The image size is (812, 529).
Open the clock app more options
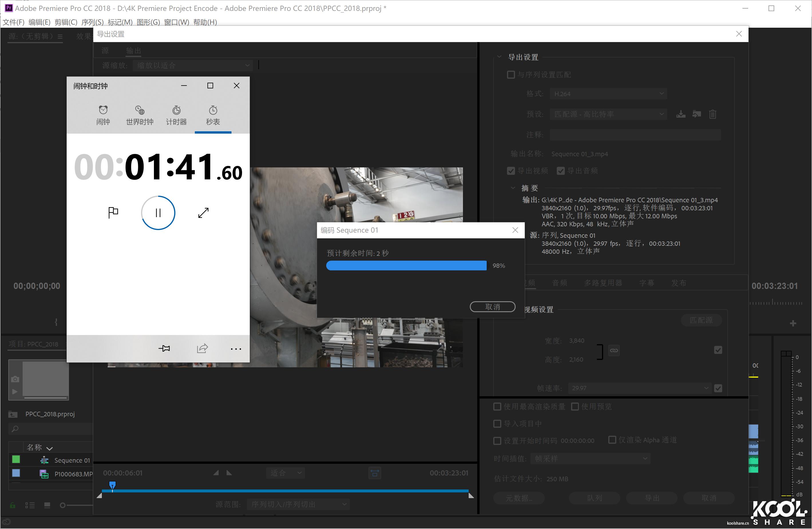(236, 348)
